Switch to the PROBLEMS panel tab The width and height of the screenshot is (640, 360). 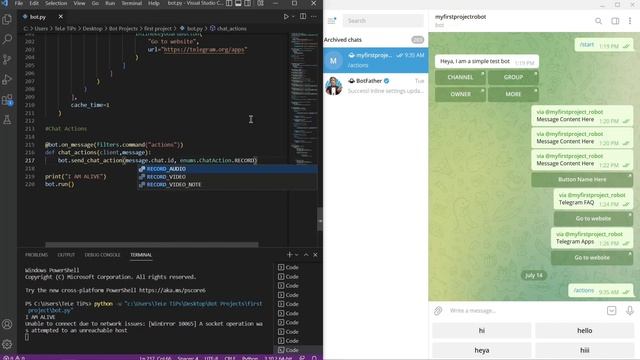pos(36,255)
